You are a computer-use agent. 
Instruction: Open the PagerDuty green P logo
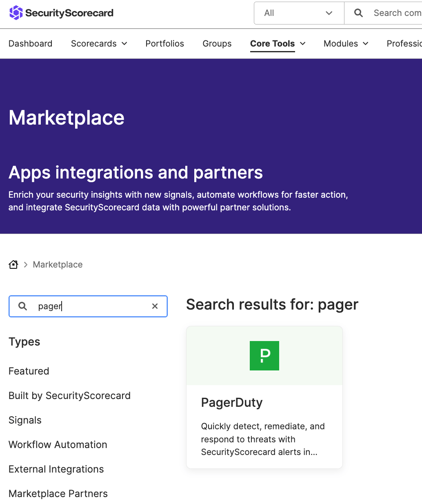(264, 355)
